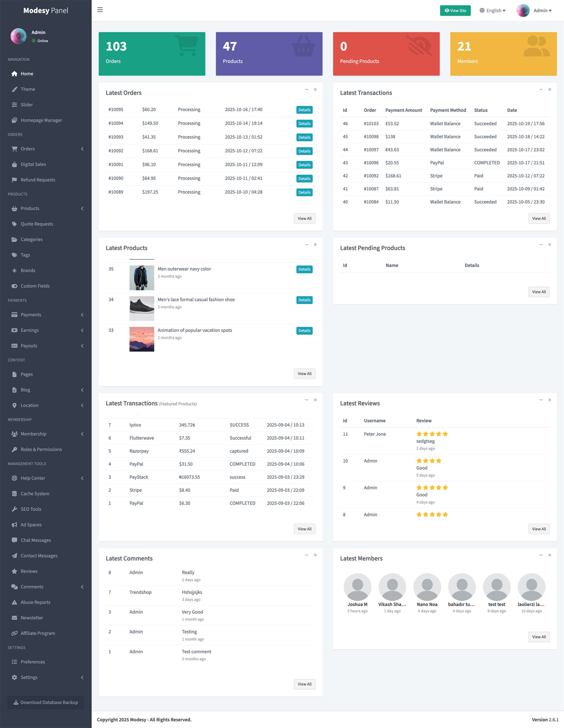Click the View Site button
The image size is (564, 728).
[455, 10]
